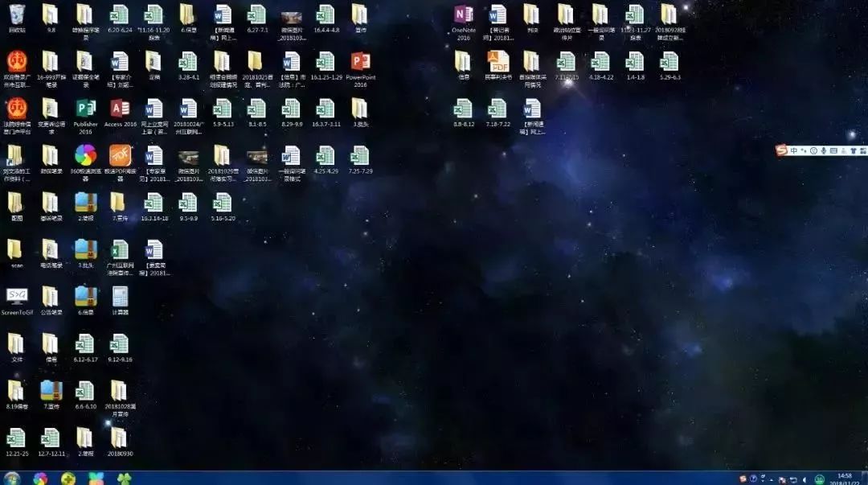This screenshot has height=485, width=868.
Task: Select the Recycle Bin desktop icon
Action: [16, 14]
